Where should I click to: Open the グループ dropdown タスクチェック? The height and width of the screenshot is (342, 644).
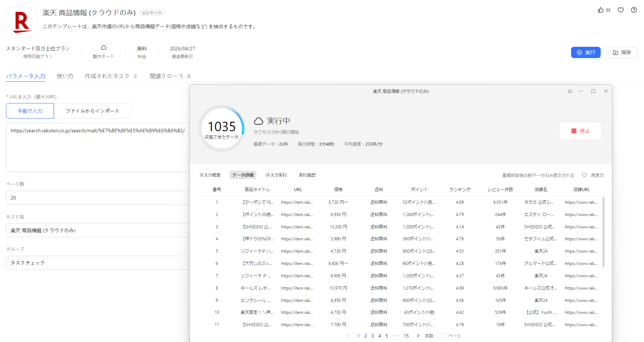[98, 263]
